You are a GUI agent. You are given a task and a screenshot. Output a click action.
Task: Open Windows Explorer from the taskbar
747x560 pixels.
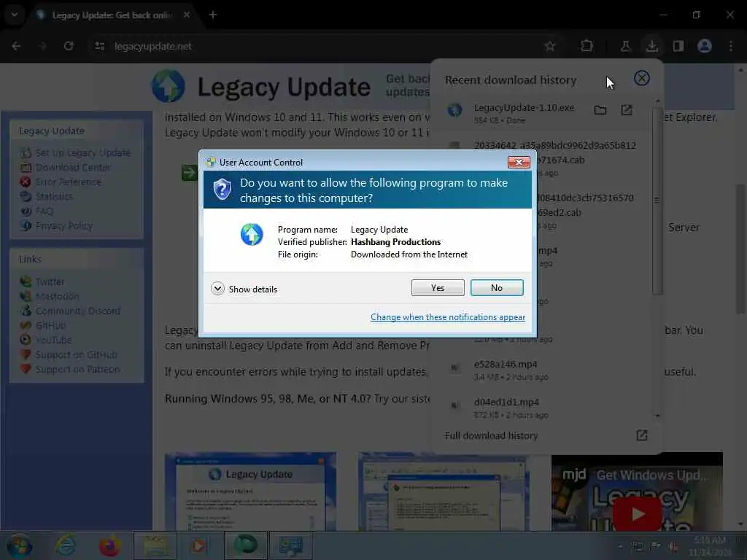pos(155,545)
